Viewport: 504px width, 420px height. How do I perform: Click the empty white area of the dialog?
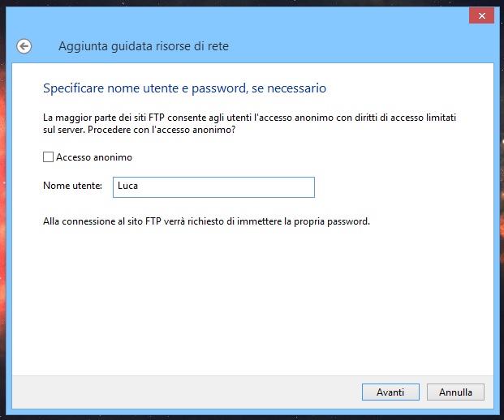[x=252, y=300]
